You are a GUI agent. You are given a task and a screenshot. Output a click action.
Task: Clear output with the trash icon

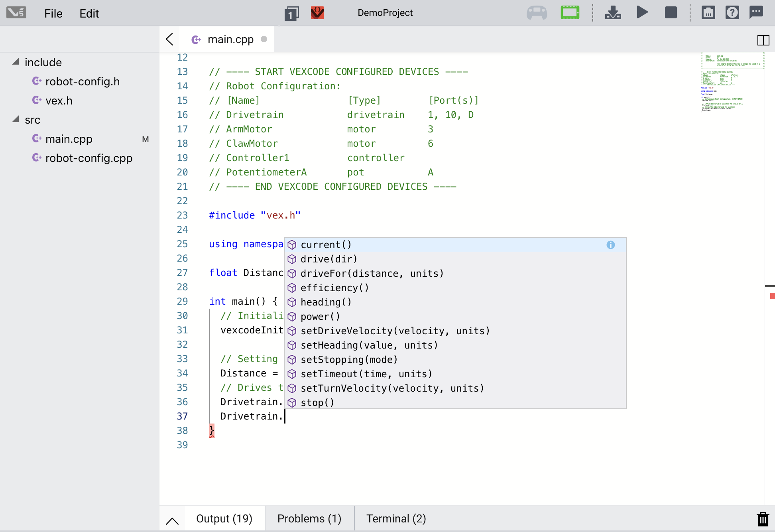pos(762,519)
